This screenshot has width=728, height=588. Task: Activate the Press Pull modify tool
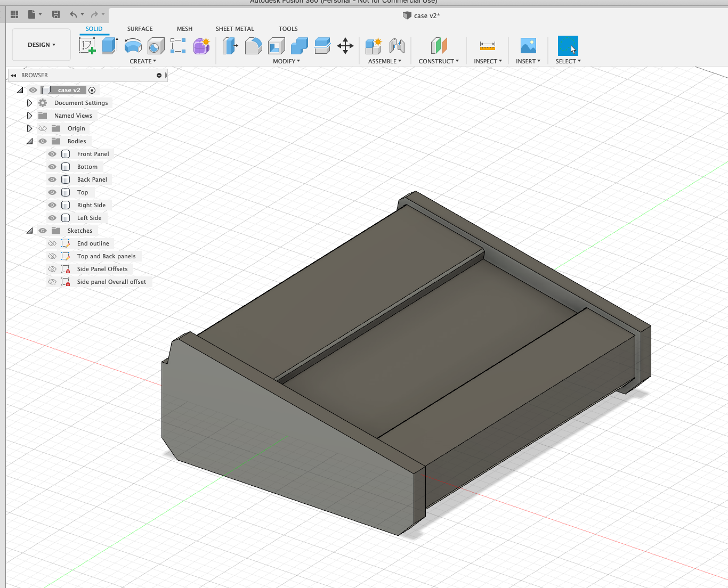[230, 46]
